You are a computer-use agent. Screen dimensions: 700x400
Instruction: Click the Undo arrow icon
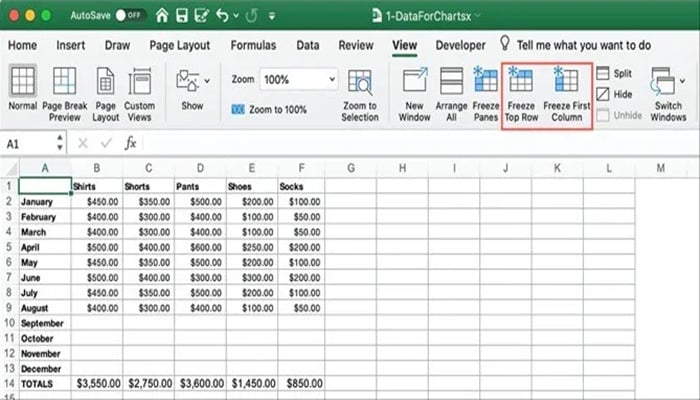point(222,16)
